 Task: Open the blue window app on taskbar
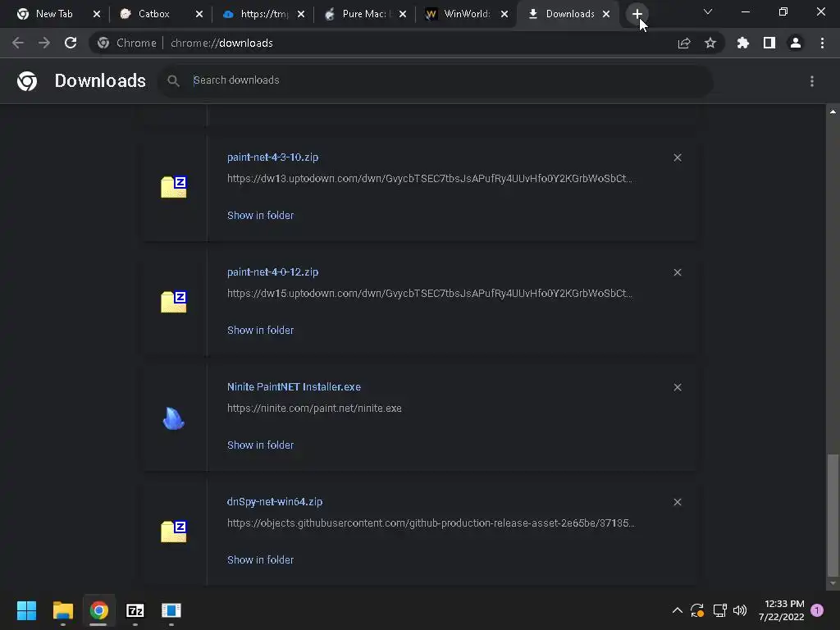(x=171, y=610)
